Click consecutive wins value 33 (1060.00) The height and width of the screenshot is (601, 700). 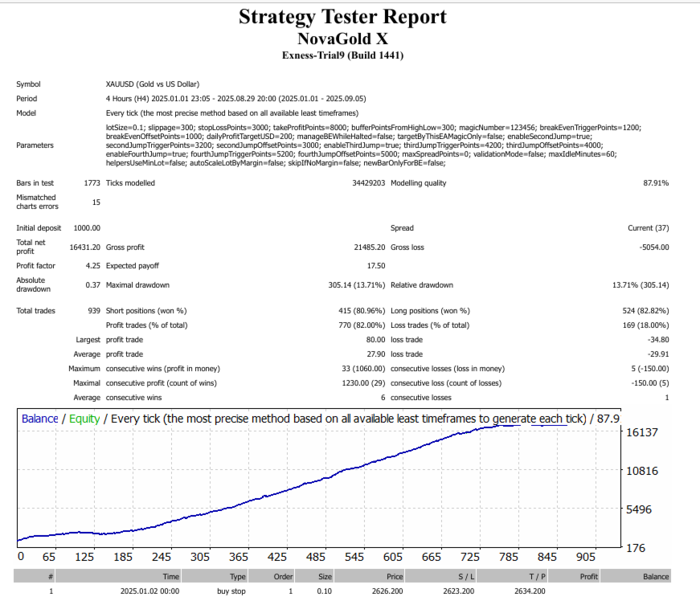363,369
